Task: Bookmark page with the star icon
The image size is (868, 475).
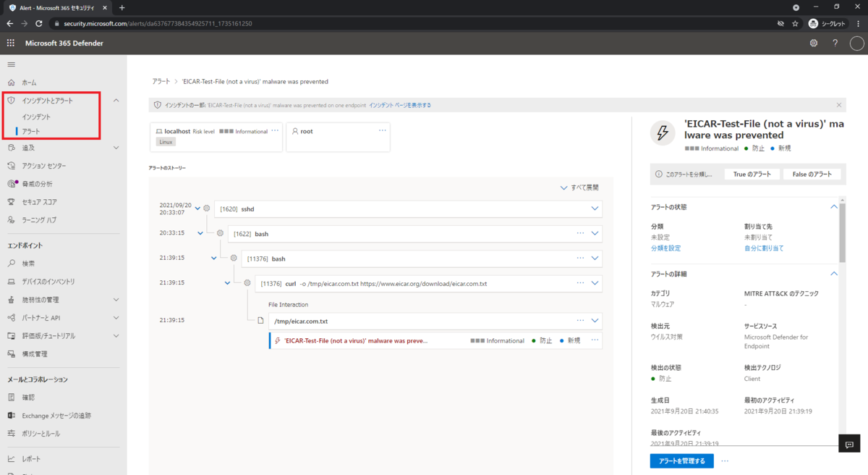Action: (795, 23)
